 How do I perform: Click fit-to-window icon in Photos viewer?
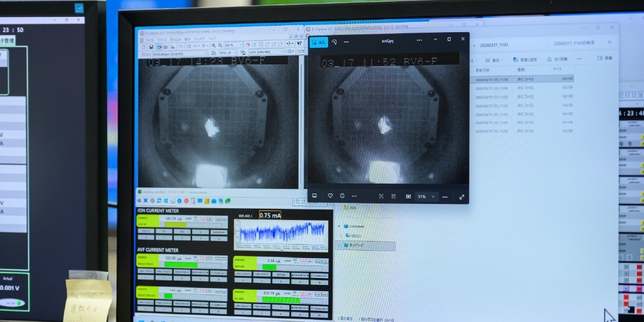click(x=381, y=196)
